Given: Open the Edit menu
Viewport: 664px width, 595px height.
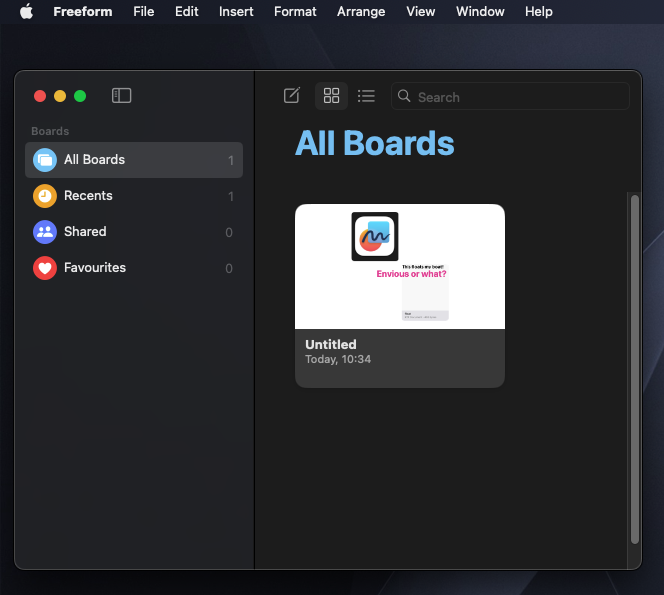Looking at the screenshot, I should point(187,11).
